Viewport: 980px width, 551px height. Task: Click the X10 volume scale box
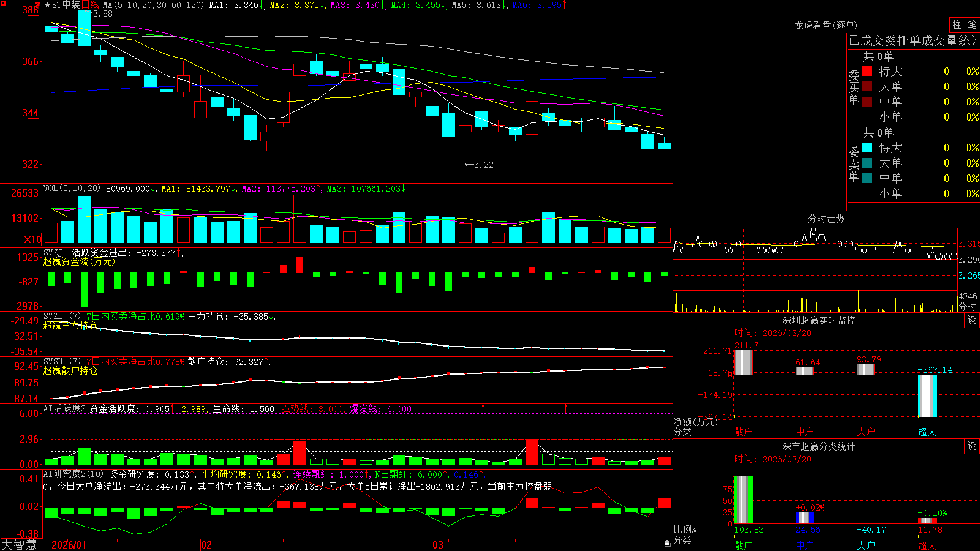(x=32, y=239)
